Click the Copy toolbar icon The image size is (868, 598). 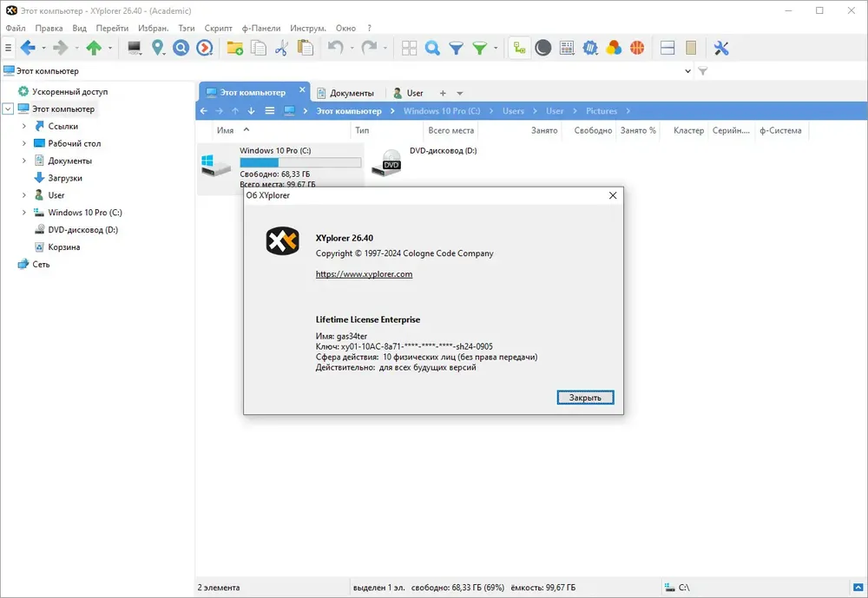(x=259, y=49)
